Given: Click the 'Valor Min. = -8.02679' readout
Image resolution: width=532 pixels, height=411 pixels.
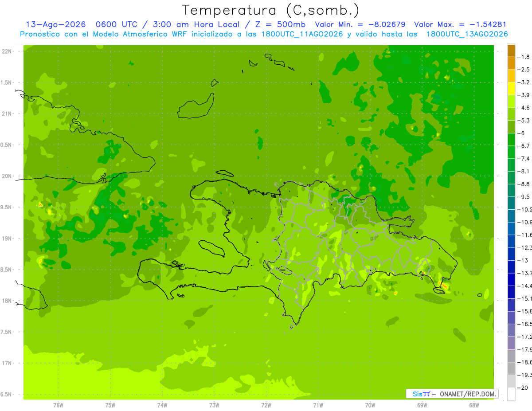Looking at the screenshot, I should 360,24.
